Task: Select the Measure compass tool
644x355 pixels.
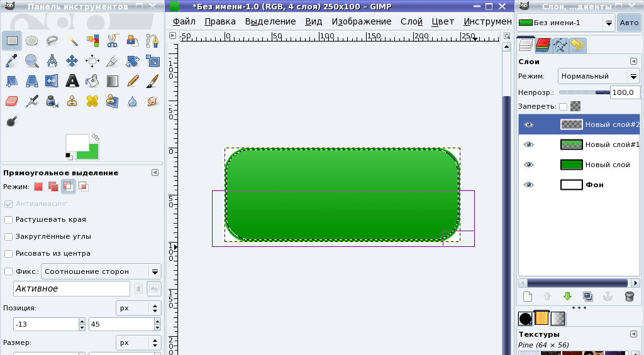Action: click(52, 61)
